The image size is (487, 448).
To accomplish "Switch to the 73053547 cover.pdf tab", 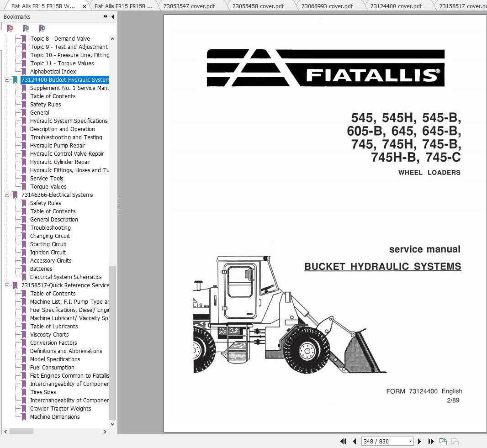I will point(189,6).
